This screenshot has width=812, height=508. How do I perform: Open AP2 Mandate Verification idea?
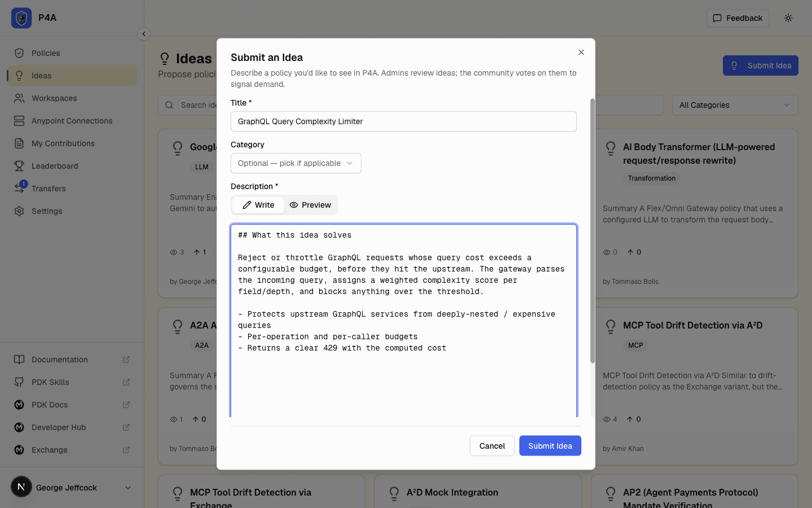(x=691, y=498)
